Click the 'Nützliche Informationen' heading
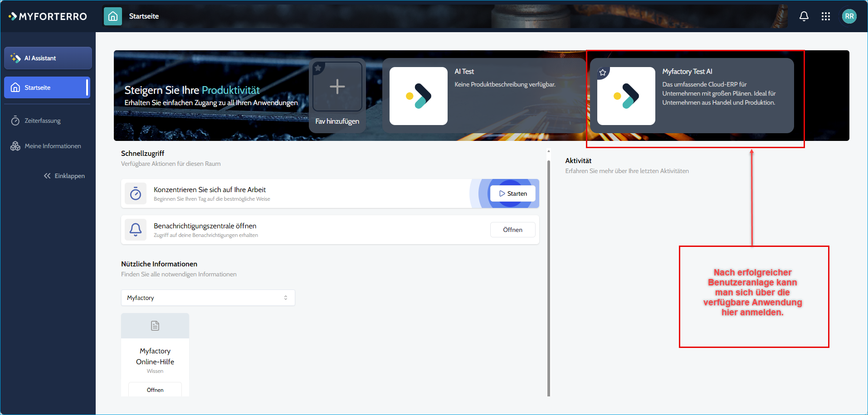Viewport: 868px width, 415px height. pos(159,264)
